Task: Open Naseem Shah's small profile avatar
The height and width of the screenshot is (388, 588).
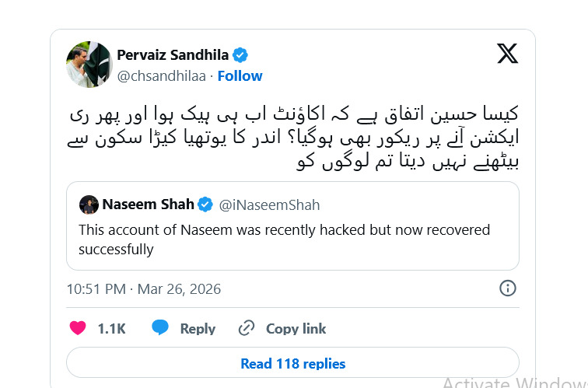Action: tap(89, 205)
